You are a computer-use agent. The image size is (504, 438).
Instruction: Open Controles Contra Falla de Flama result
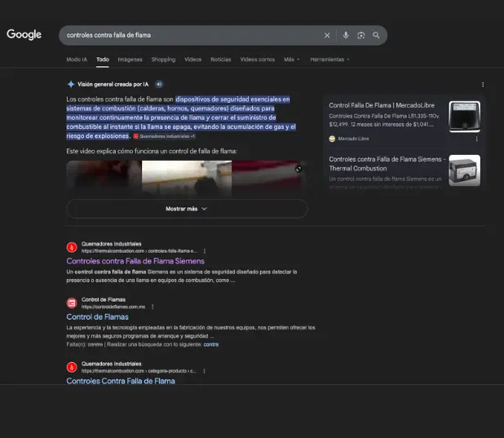[x=121, y=381]
